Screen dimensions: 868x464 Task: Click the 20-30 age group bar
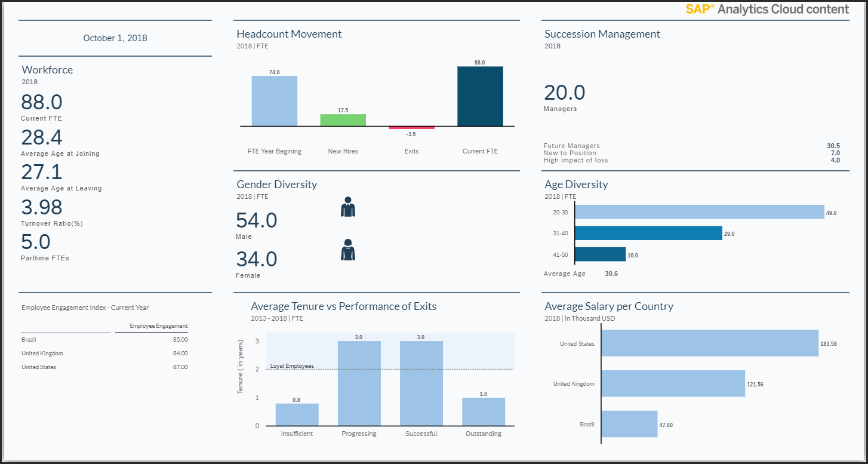(x=699, y=212)
